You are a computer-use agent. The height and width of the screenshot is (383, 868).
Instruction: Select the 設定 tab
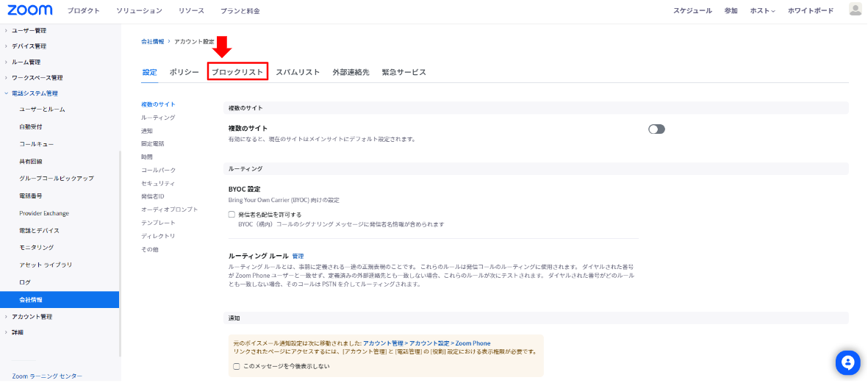click(x=149, y=72)
